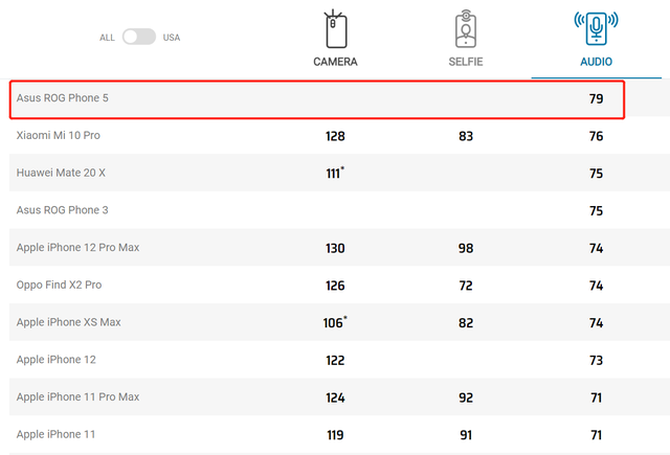
Task: Switch to the CAMERA tab label
Action: [x=335, y=62]
